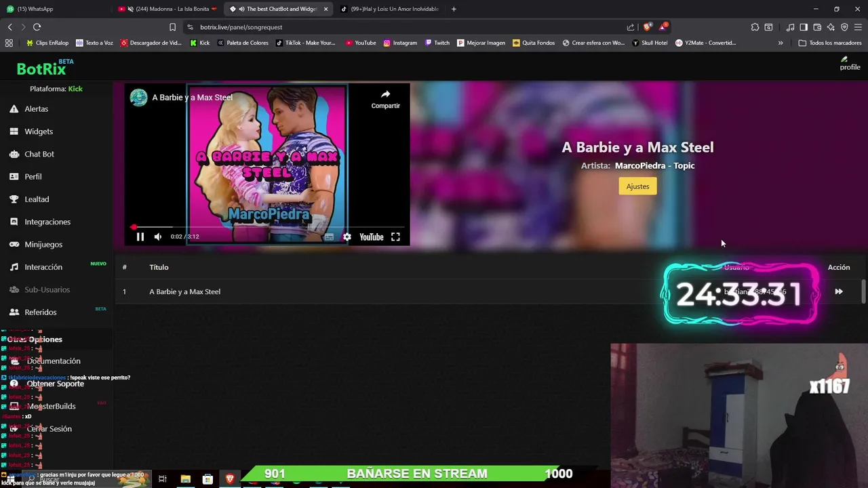Open Microsoft Store from the taskbar
868x488 pixels.
208,479
